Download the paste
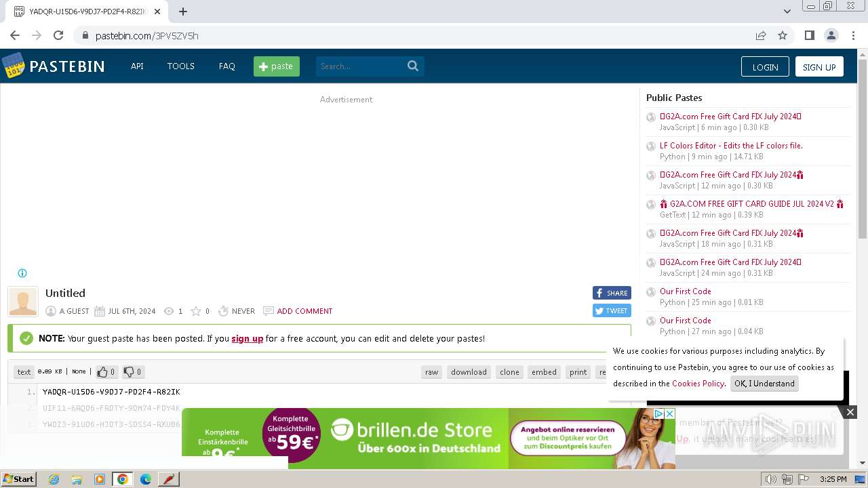The image size is (868, 488). coord(469,372)
